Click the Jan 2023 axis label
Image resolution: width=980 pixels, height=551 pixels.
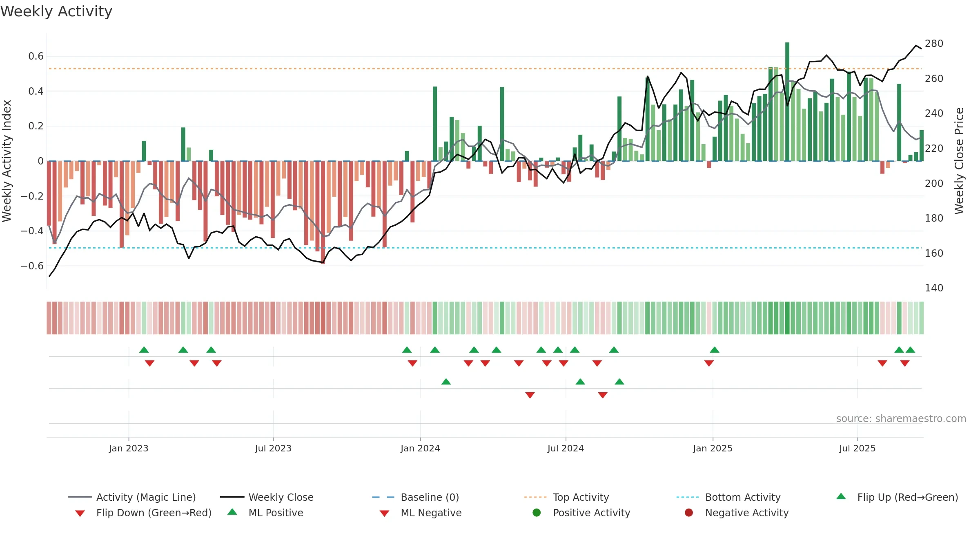pyautogui.click(x=129, y=449)
